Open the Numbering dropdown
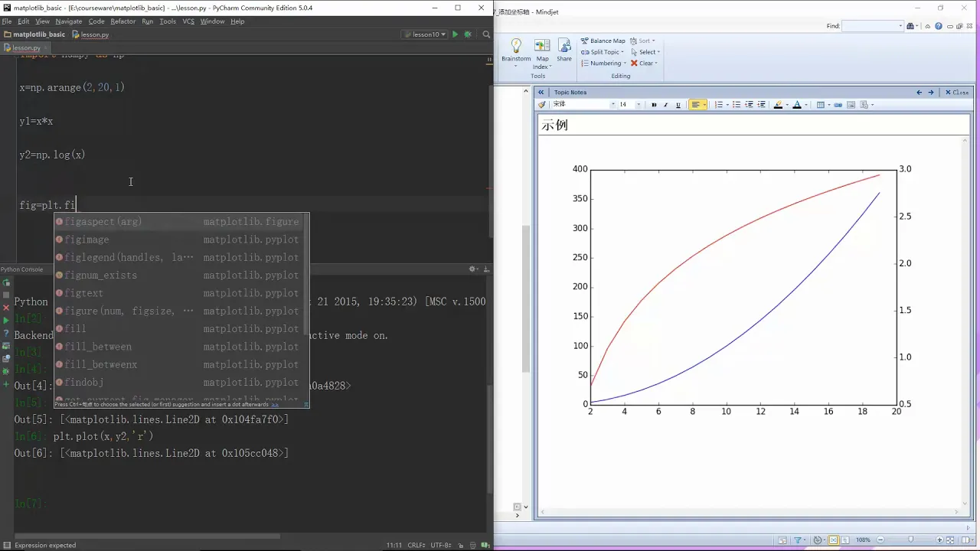Screen dimensions: 980x551 603,64
